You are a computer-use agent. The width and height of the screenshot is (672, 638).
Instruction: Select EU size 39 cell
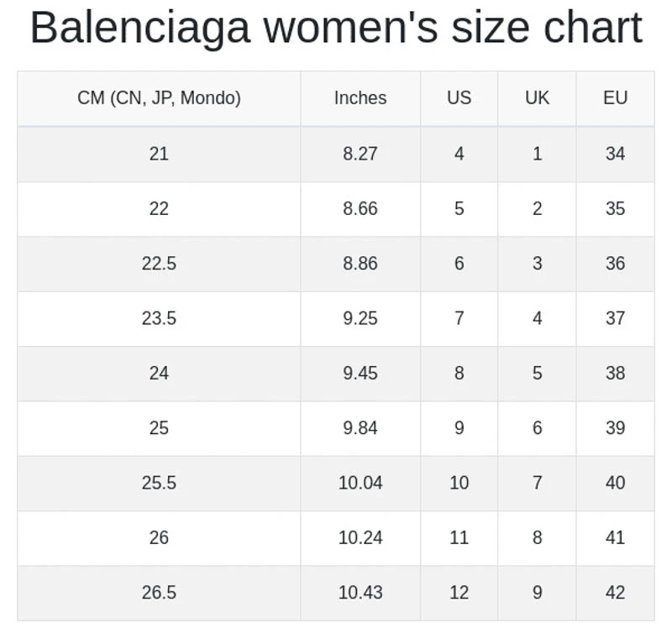coord(615,428)
